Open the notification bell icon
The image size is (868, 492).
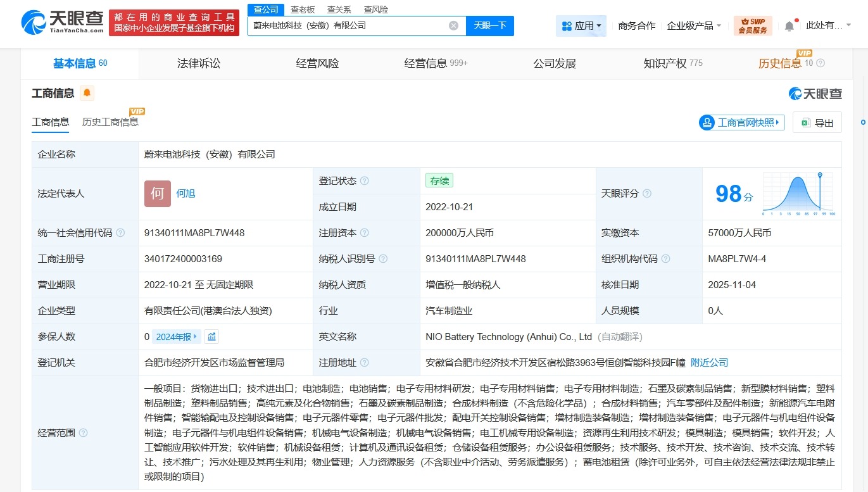coord(788,24)
